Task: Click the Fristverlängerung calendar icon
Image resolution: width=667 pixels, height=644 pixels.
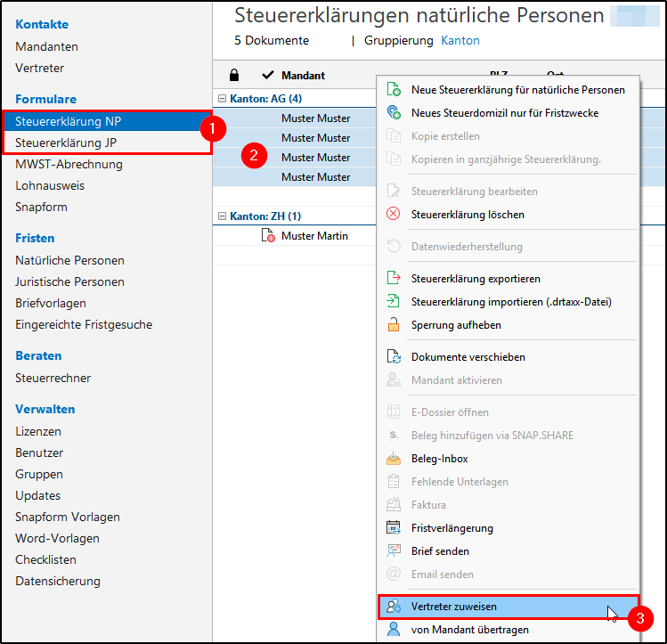Action: [x=394, y=527]
